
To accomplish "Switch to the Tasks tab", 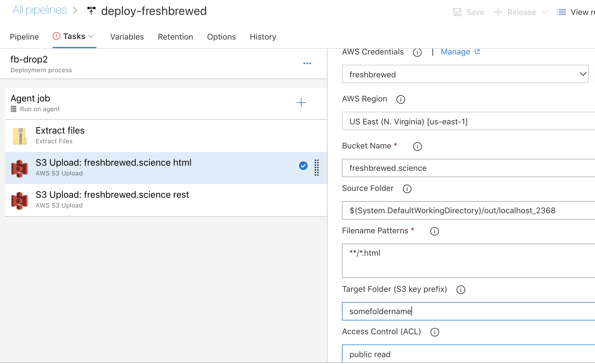I will 74,36.
